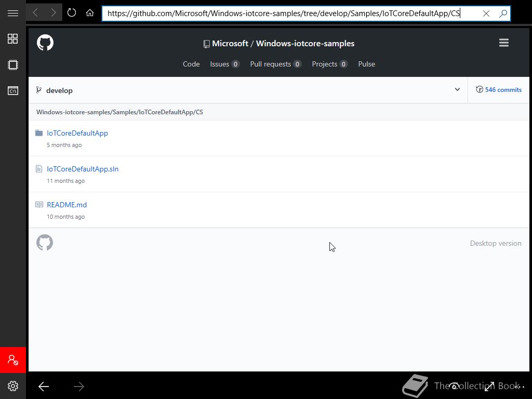The height and width of the screenshot is (399, 532).
Task: Open the Windows-iotcore-samples repository link
Action: pyautogui.click(x=305, y=44)
